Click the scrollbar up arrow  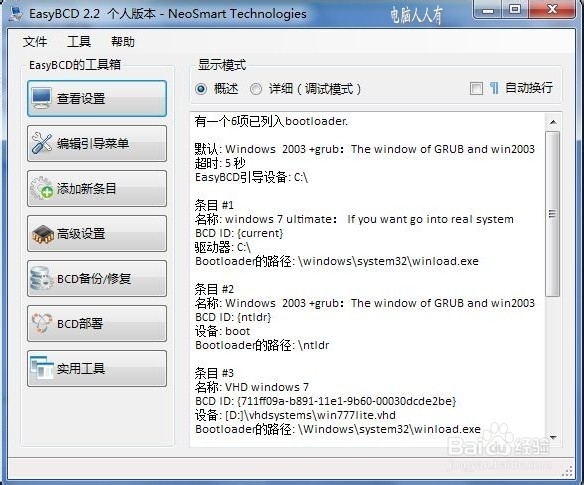coord(553,122)
